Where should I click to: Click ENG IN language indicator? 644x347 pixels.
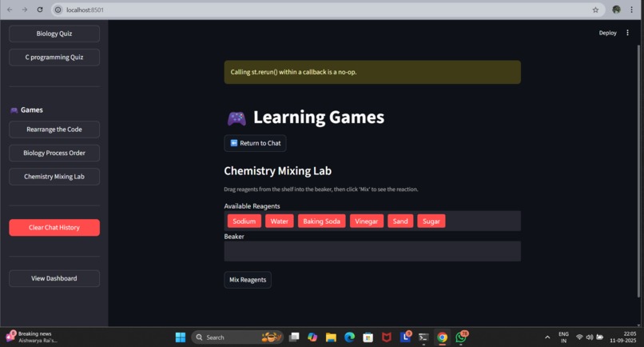(563, 337)
